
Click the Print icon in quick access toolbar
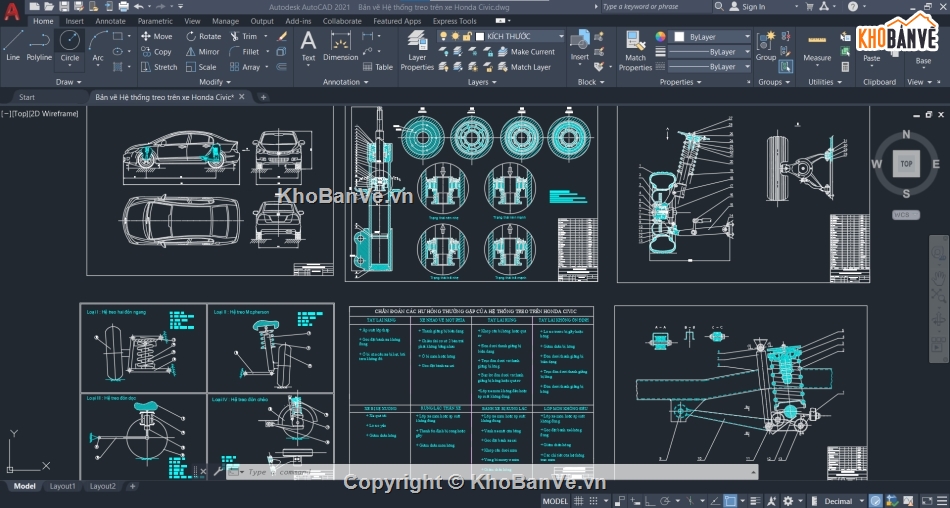pos(124,7)
